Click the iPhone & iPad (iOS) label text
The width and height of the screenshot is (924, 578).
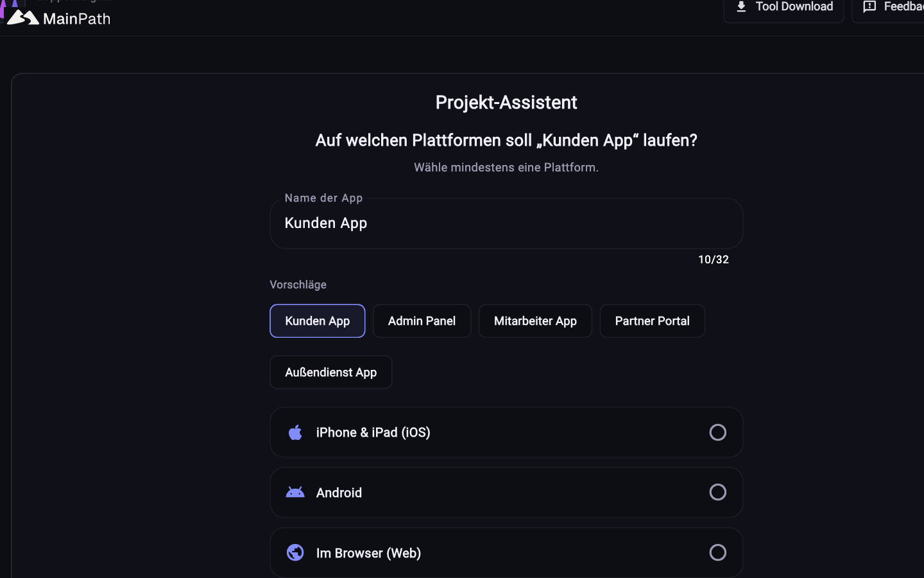373,432
